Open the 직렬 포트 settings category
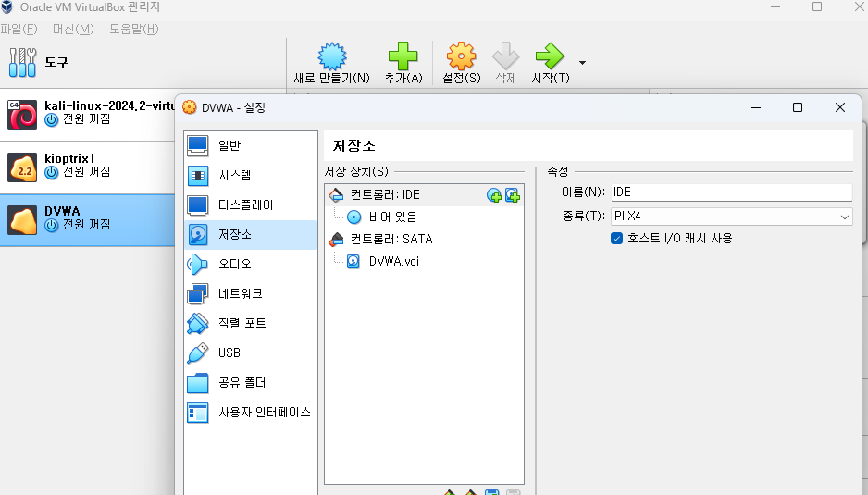868x495 pixels. click(x=251, y=323)
